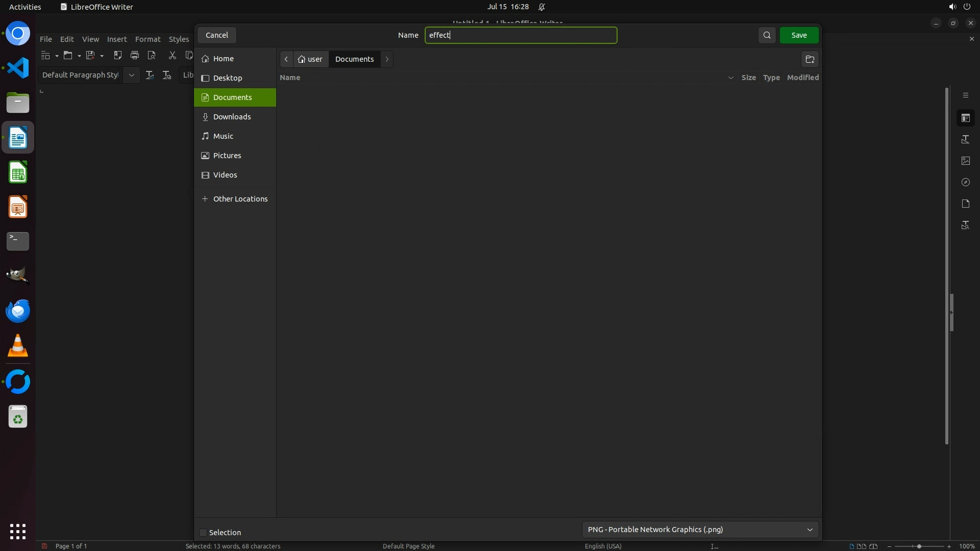Click the green Save button
Screen dimensions: 980x551
[x=799, y=35]
